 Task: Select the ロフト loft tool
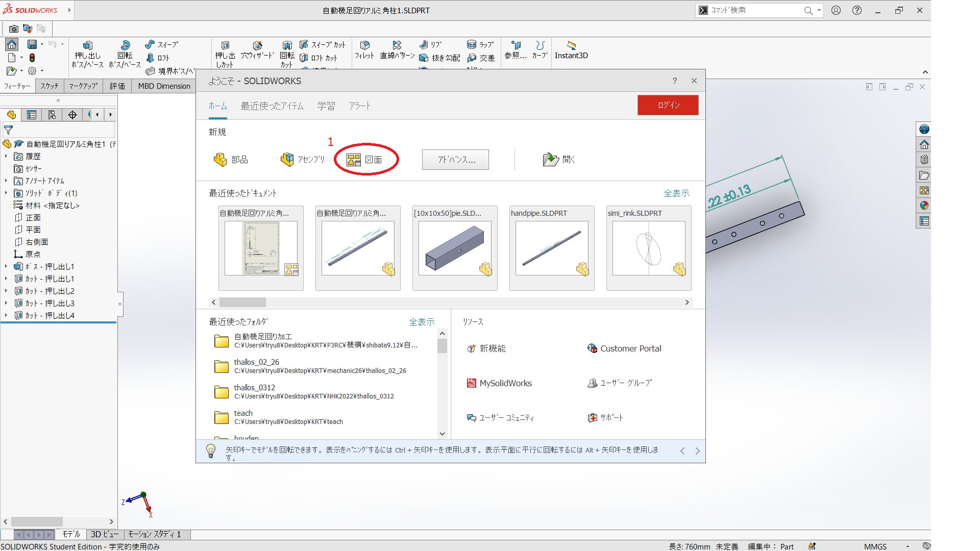point(157,58)
